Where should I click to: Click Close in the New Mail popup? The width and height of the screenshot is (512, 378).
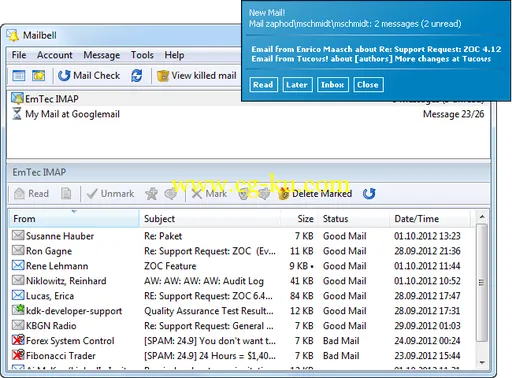pos(368,85)
